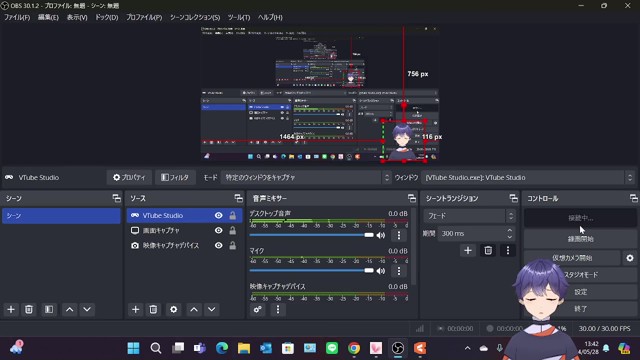640x360 pixels.
Task: Add a new source with plus icon
Action: [136, 309]
